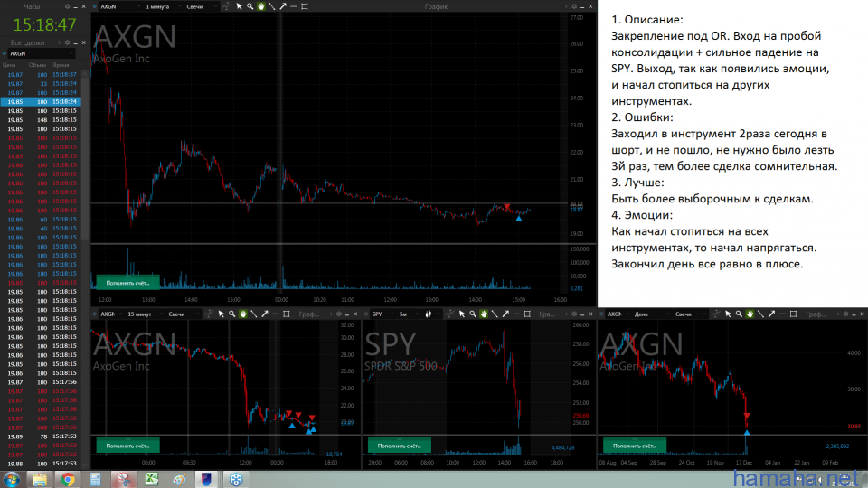
Task: Open the AXGN ticker dropdown in the main chart
Action: coord(119,6)
